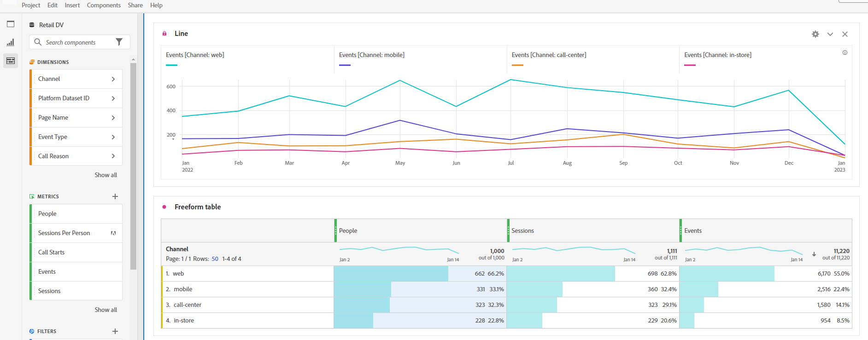Select the Components icon in left rail
868x340 pixels.
point(11,61)
